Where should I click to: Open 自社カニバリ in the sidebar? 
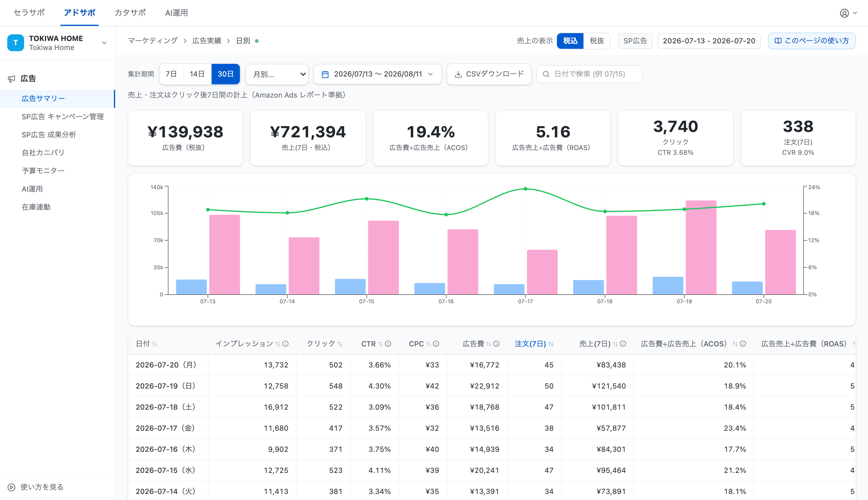57,152
